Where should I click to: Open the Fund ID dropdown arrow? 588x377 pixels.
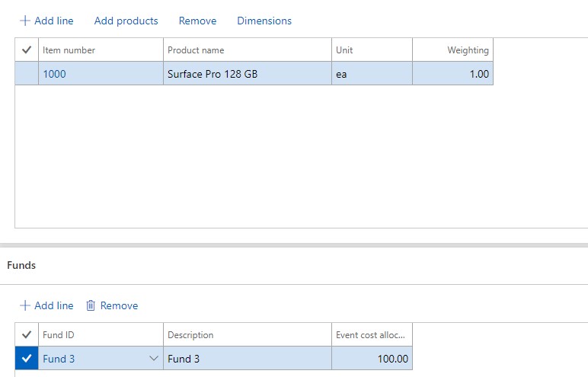(x=154, y=359)
